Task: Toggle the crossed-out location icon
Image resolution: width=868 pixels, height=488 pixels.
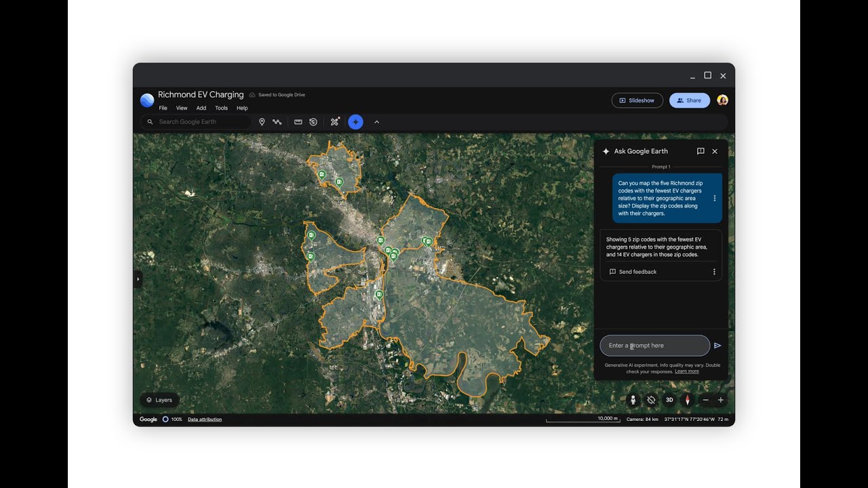Action: [x=650, y=400]
